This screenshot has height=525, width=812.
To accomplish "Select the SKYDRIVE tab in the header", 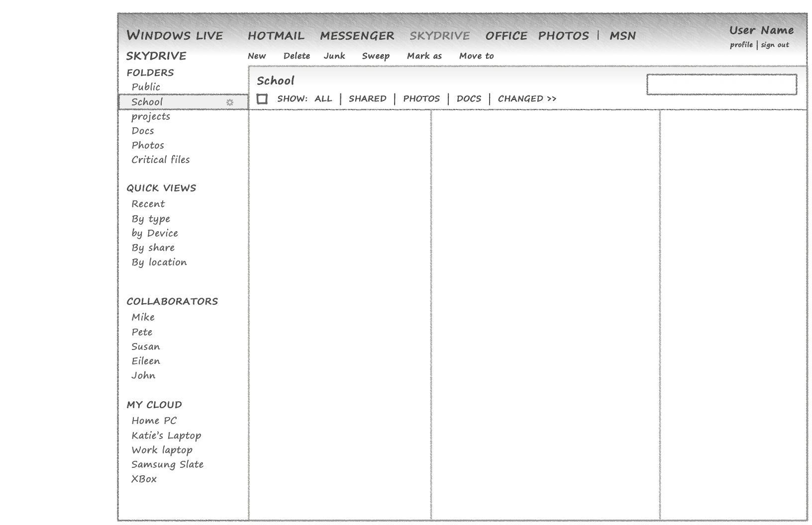I will tap(440, 36).
